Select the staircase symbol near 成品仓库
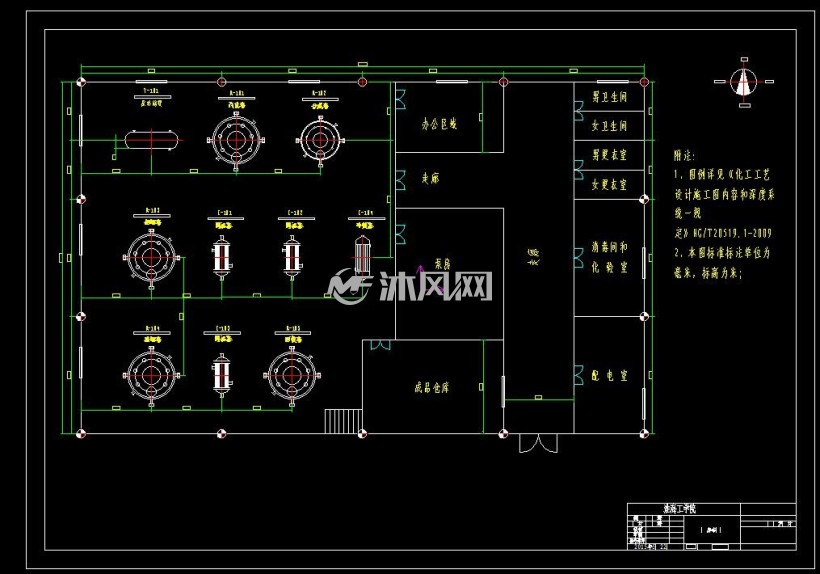This screenshot has width=820, height=574. pyautogui.click(x=344, y=421)
